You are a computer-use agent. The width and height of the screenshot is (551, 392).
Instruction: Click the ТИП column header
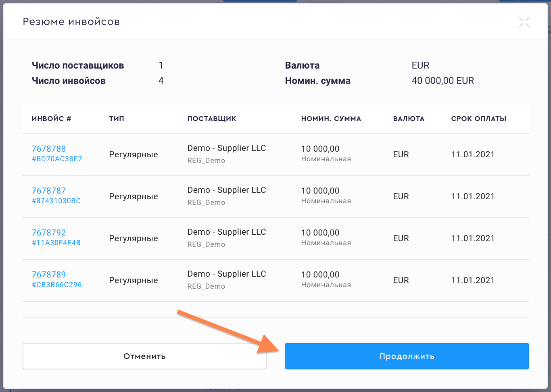click(117, 119)
